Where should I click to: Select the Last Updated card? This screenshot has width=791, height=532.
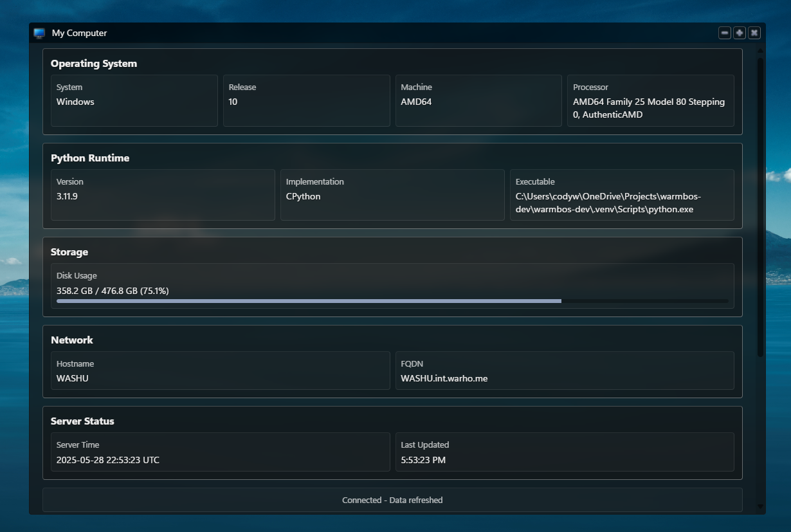coord(565,452)
